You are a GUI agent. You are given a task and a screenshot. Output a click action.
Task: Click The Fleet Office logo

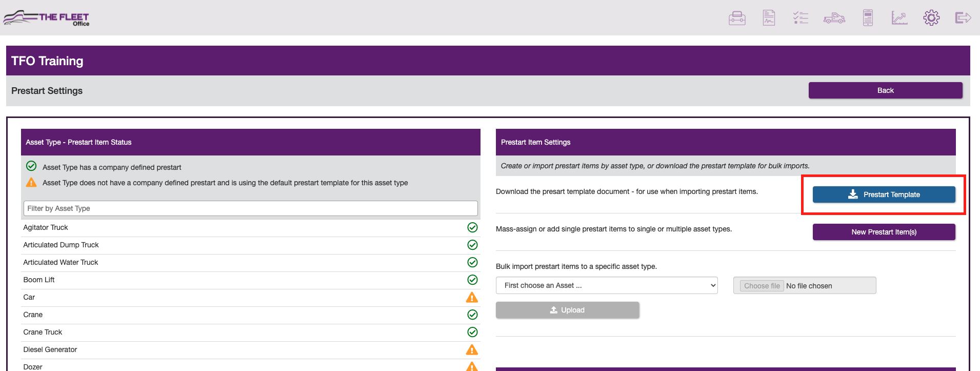click(46, 18)
